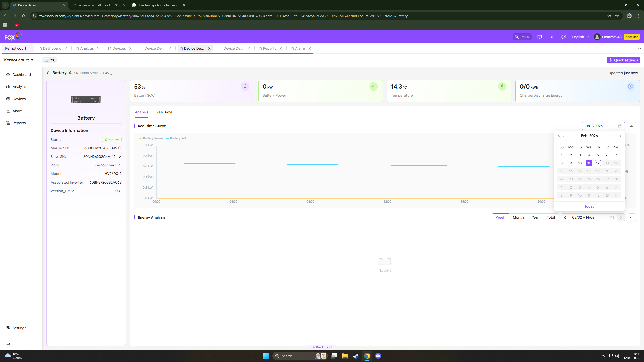Click the edit pencil icon beside Battery

pos(70,73)
